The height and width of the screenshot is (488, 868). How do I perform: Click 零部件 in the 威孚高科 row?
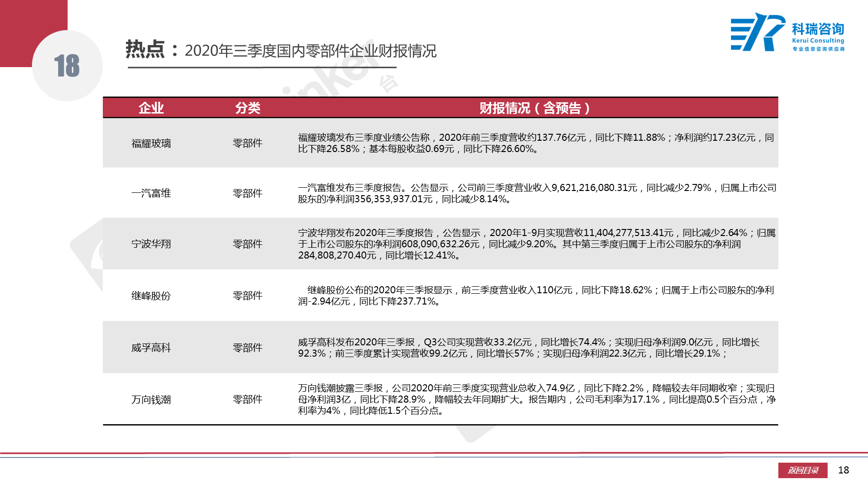click(248, 348)
